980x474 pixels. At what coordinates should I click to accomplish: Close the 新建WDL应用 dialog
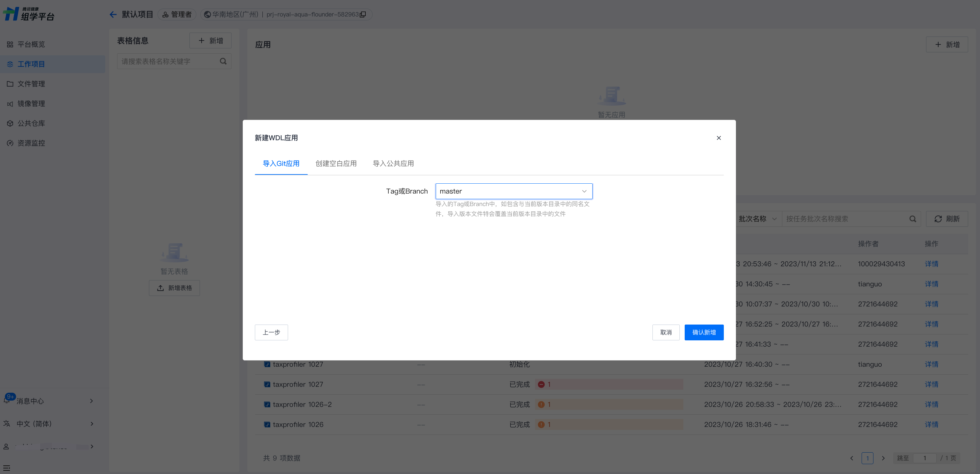tap(719, 138)
